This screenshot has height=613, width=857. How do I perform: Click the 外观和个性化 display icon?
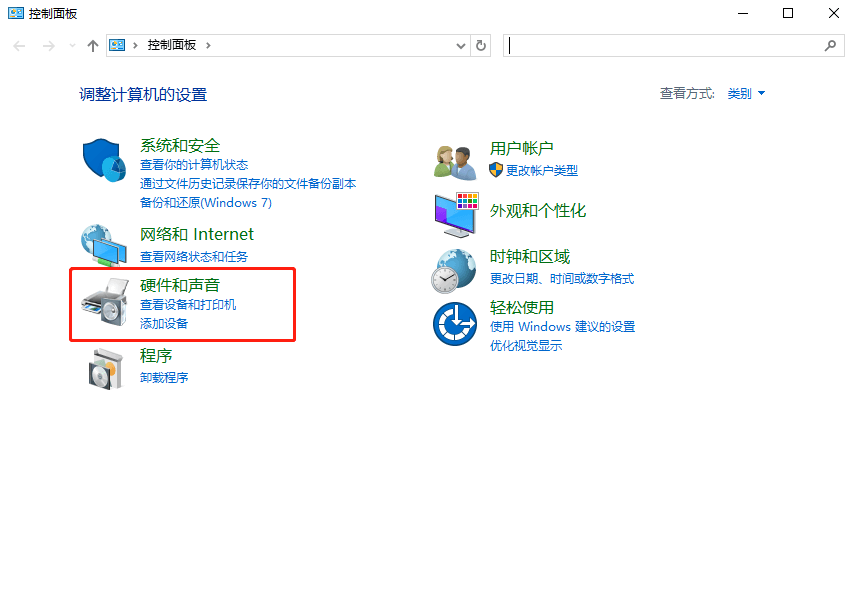click(455, 214)
